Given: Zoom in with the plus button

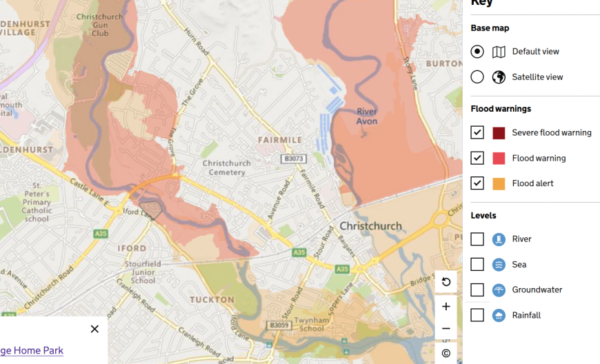Looking at the screenshot, I should tap(446, 306).
